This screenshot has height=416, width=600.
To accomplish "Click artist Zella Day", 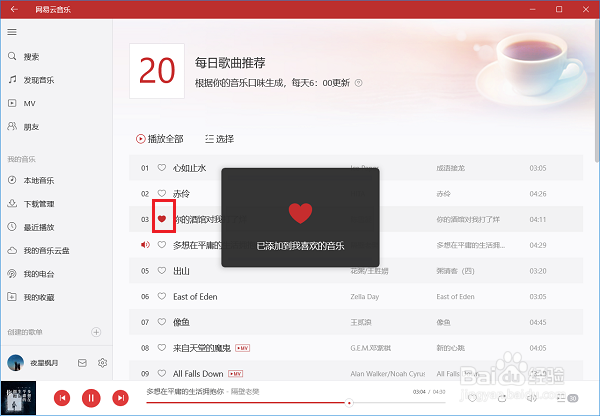I will point(365,297).
